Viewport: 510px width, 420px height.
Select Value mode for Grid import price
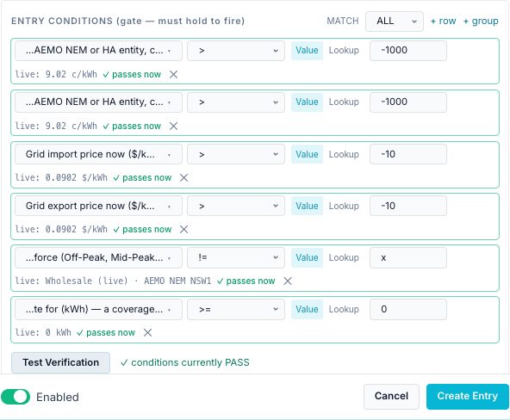(x=307, y=154)
